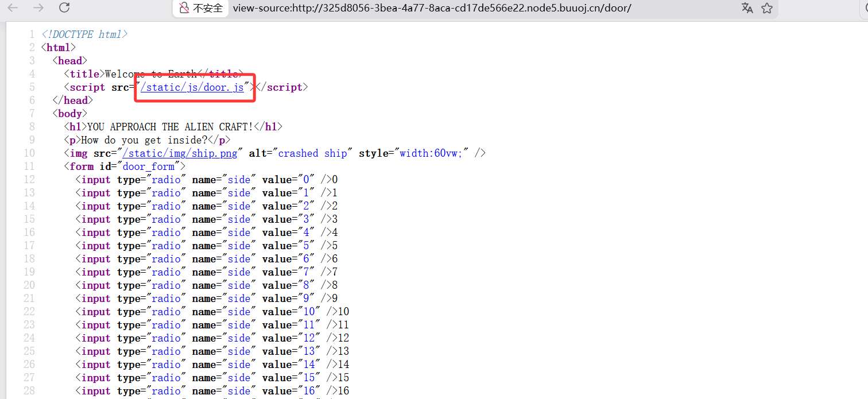
Task: Click line number 28 in the gutter
Action: coord(29,391)
